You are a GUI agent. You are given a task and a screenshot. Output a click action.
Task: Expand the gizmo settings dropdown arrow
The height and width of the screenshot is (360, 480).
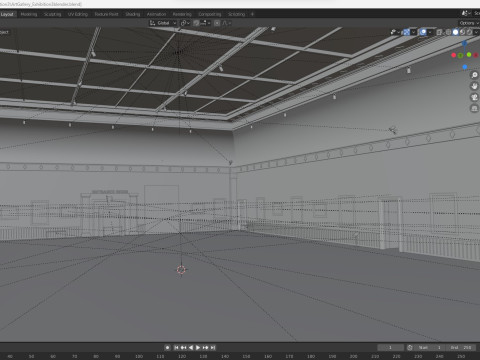point(414,32)
